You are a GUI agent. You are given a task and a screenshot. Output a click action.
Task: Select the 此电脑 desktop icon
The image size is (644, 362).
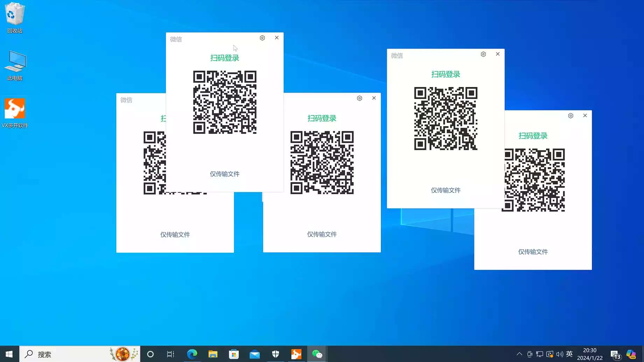(x=15, y=65)
